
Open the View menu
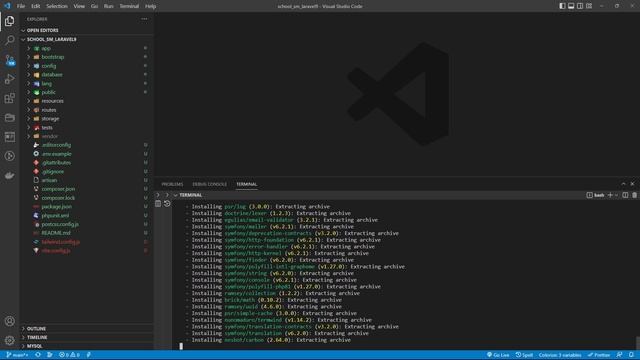pyautogui.click(x=79, y=6)
